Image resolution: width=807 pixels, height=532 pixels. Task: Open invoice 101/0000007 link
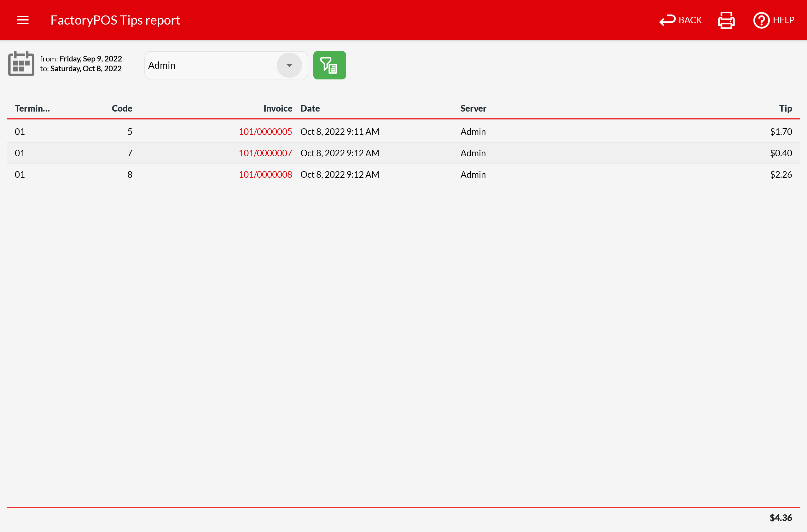(265, 153)
